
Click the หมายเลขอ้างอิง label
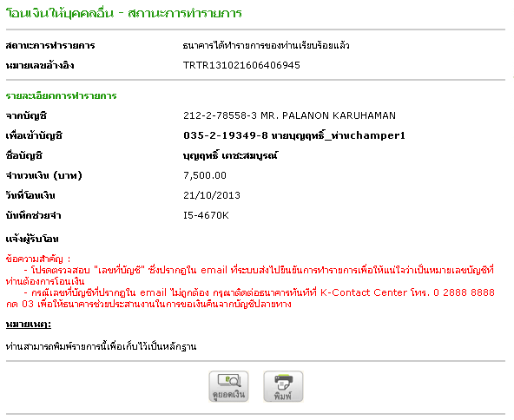click(40, 66)
